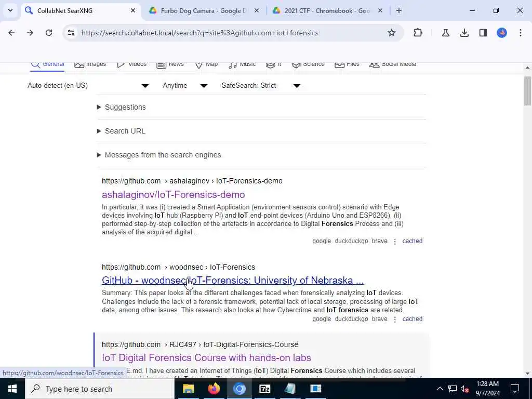The image size is (532, 399).
Task: Bookmark this page with the star
Action: tap(392, 33)
